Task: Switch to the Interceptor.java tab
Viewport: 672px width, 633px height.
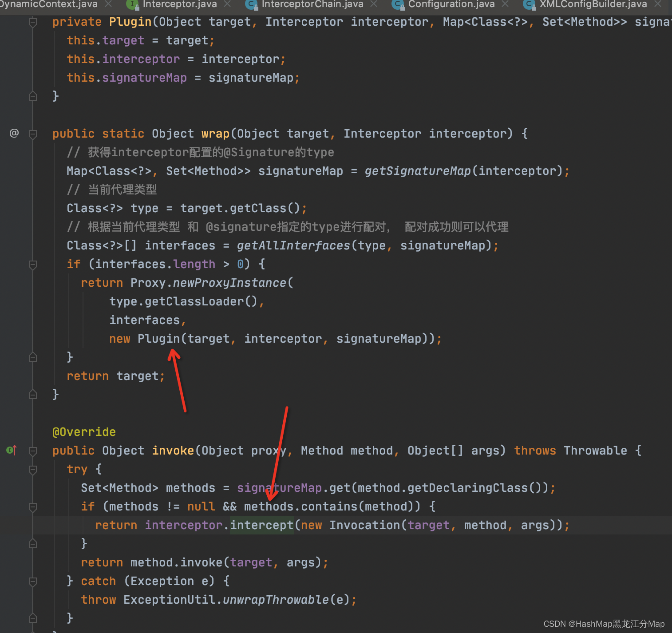Action: click(179, 4)
